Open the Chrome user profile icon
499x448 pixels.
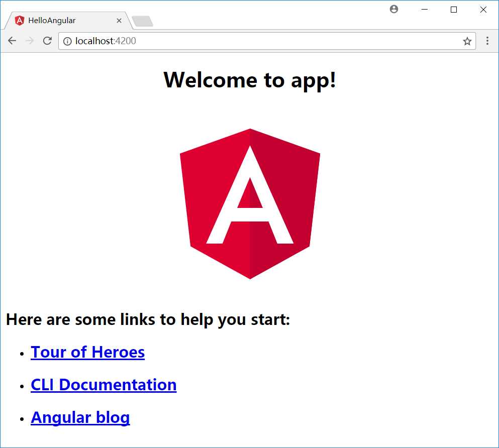pyautogui.click(x=394, y=9)
